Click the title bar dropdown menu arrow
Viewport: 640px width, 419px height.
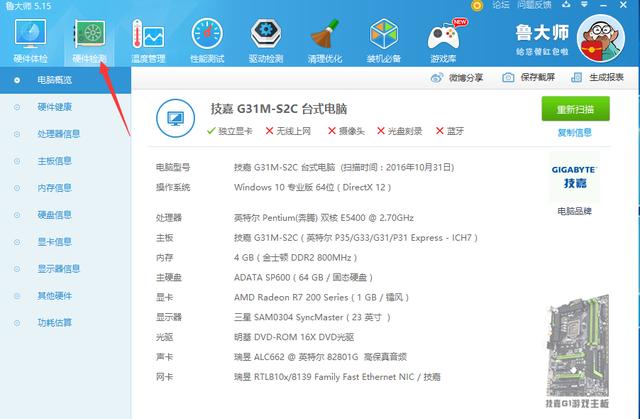click(584, 5)
